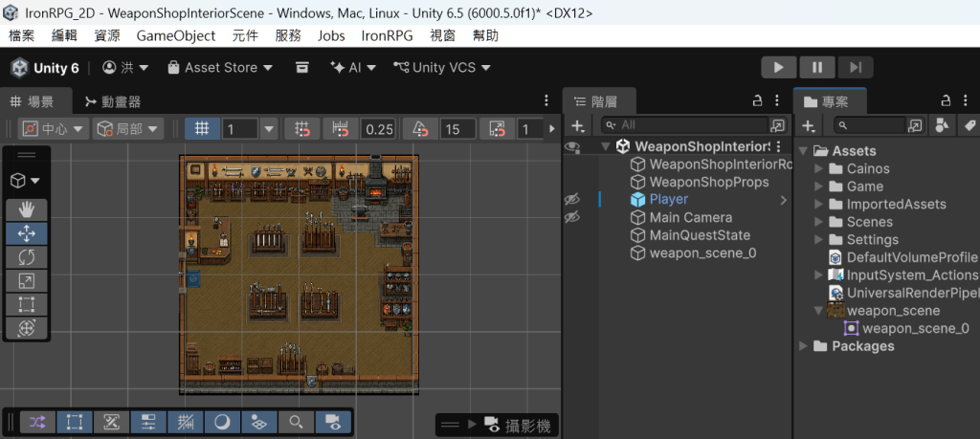Select the Scale tool
980x439 pixels.
(26, 281)
